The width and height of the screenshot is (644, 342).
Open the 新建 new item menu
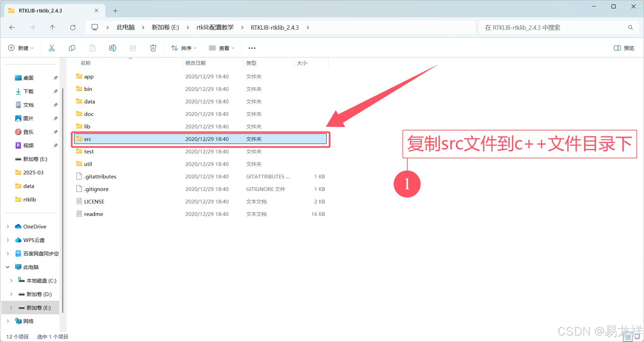coord(21,48)
